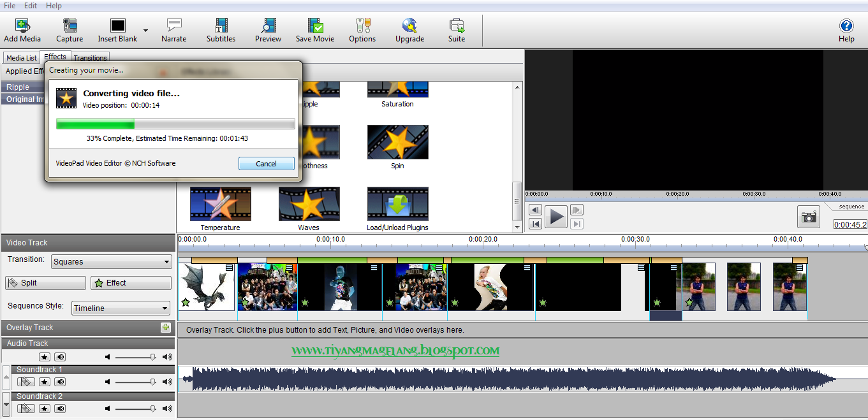Image resolution: width=868 pixels, height=420 pixels.
Task: Click the green effect star on dragon clip
Action: 186,302
